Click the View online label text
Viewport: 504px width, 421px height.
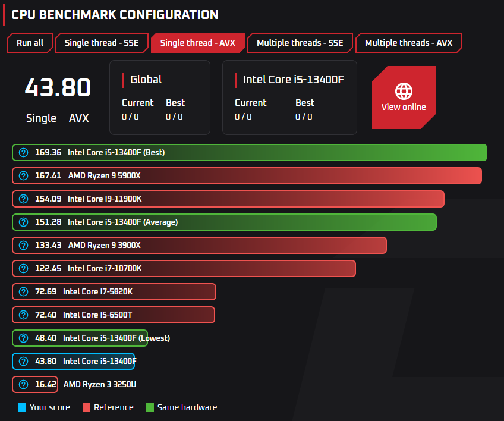point(404,107)
